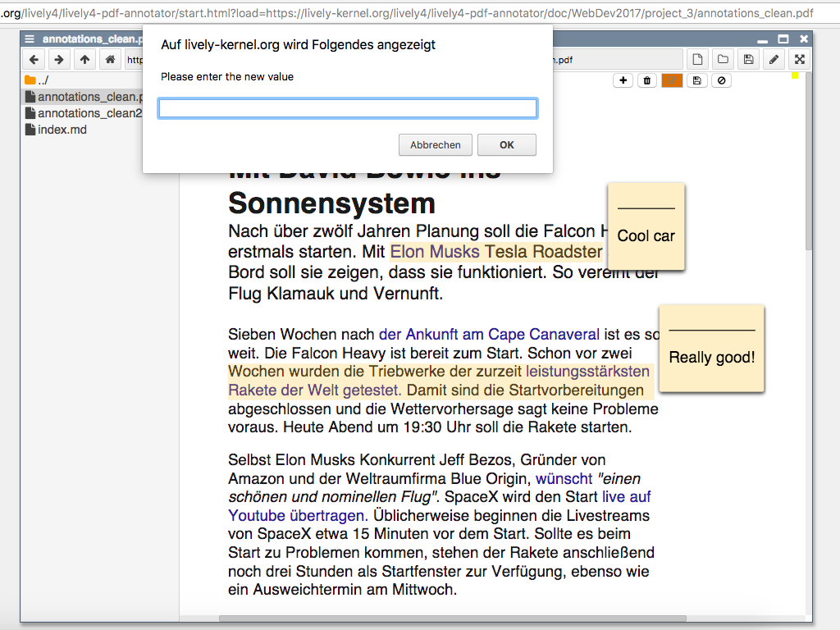Click the new file icon in toolbar

click(697, 60)
